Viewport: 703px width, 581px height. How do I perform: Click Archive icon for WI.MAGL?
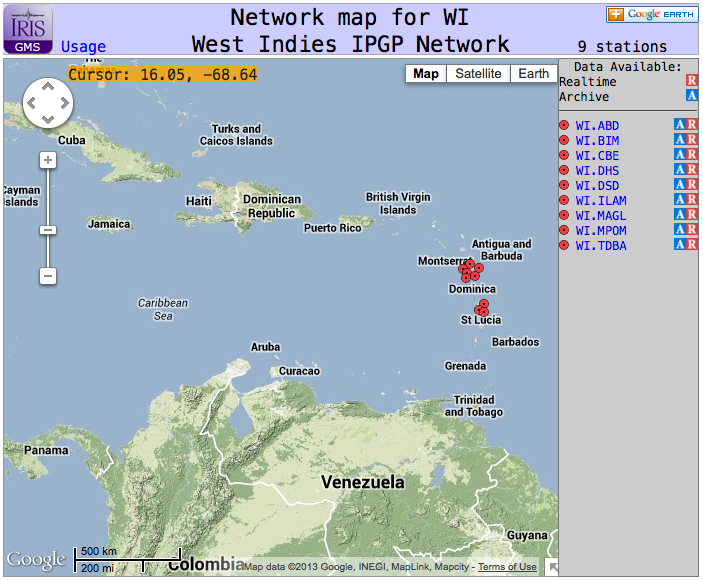point(680,215)
